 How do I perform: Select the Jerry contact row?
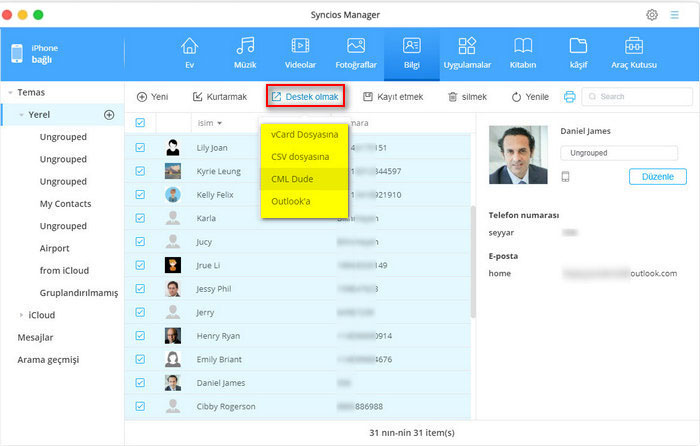coord(298,313)
